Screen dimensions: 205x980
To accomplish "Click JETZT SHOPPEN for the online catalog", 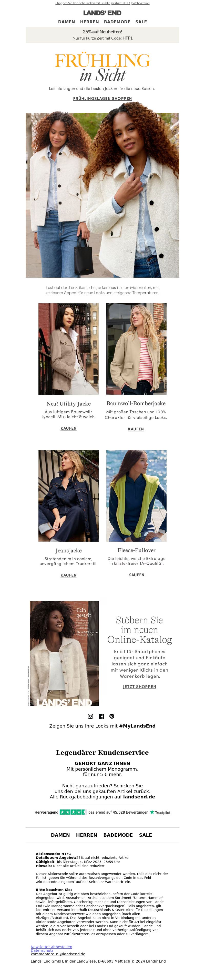I will pos(139,687).
